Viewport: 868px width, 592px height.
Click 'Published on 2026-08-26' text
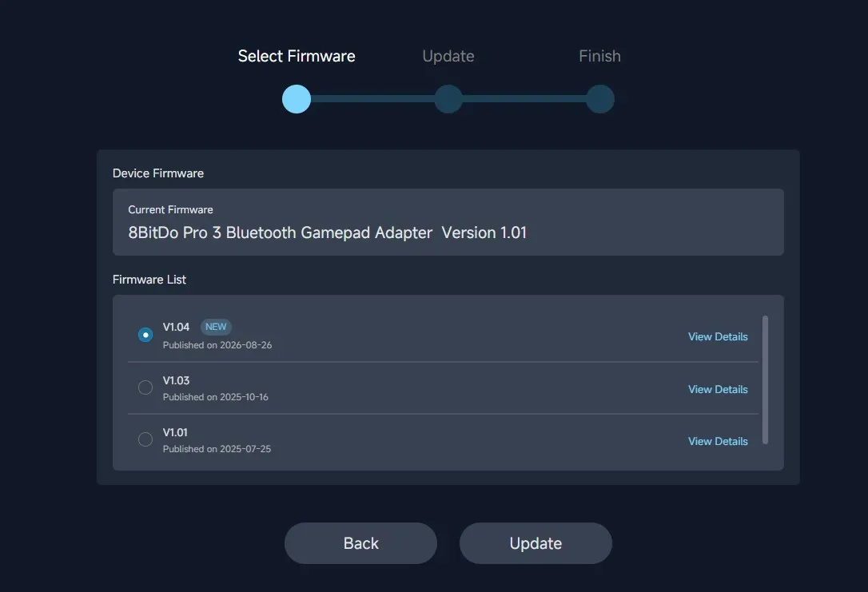(217, 344)
